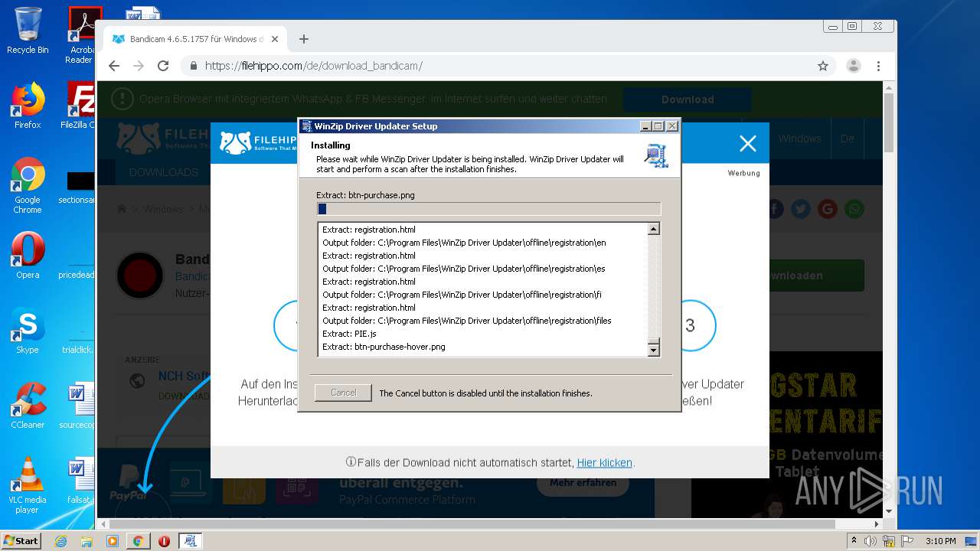This screenshot has width=980, height=551.
Task: Click the volume icon in system tray
Action: (871, 541)
